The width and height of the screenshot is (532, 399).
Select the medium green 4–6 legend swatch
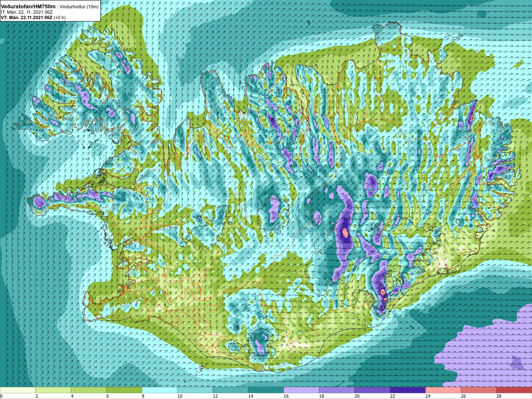89,390
